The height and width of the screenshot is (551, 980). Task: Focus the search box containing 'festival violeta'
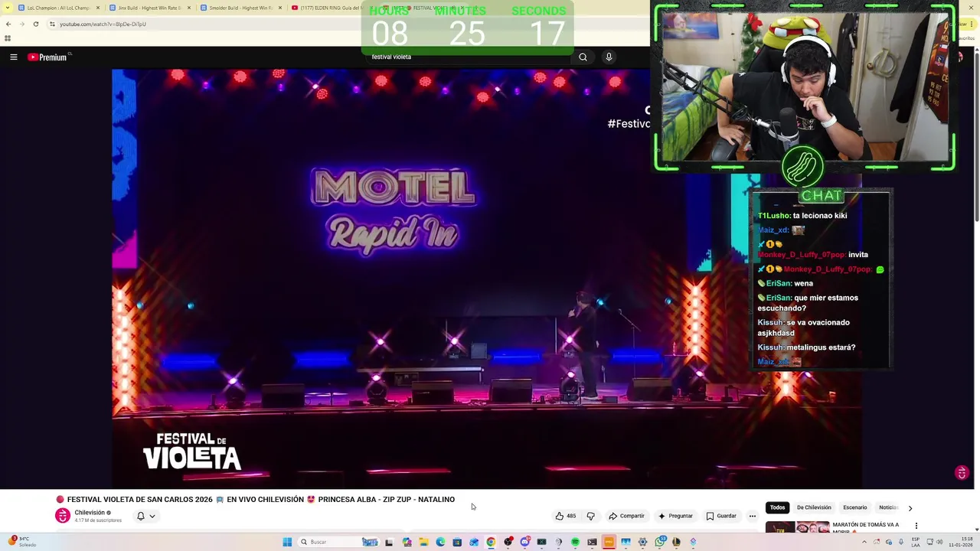pyautogui.click(x=467, y=57)
